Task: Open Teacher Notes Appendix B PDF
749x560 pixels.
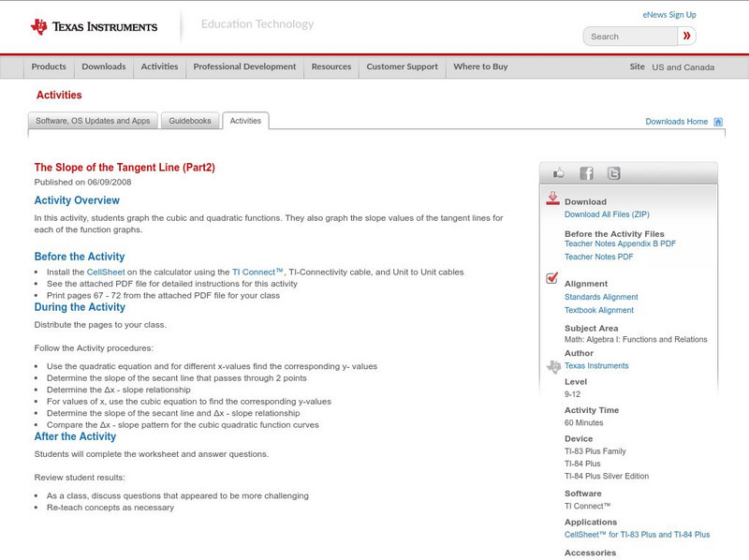Action: 620,243
